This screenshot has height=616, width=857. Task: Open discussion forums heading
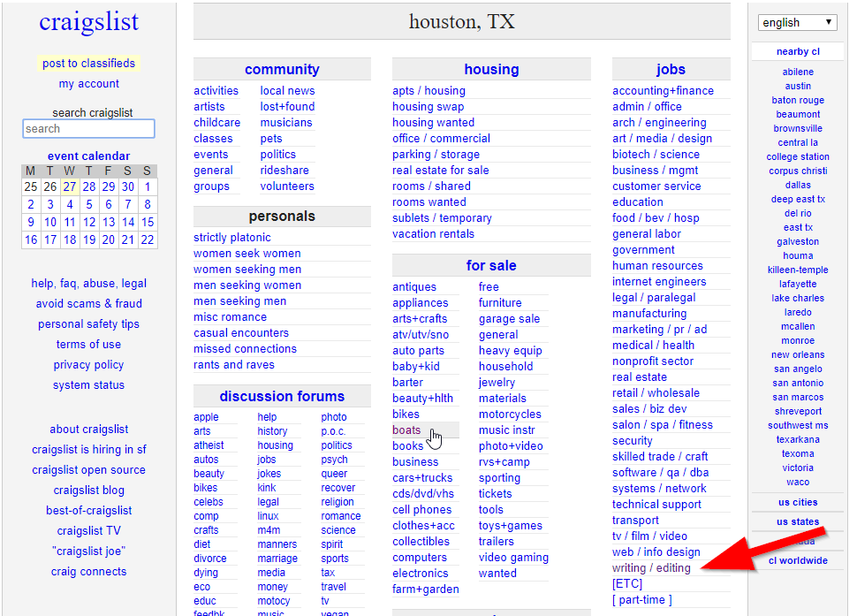pyautogui.click(x=282, y=396)
